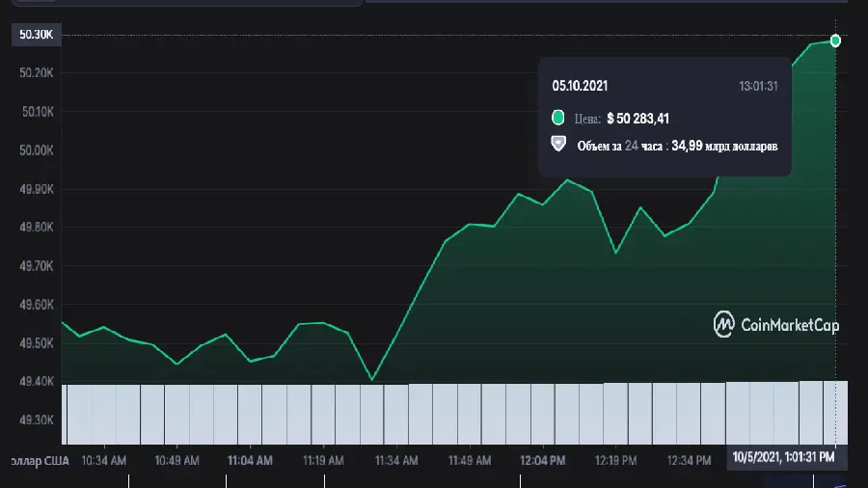The height and width of the screenshot is (488, 868).
Task: Click the $ 50 283,41 price value
Action: (637, 119)
